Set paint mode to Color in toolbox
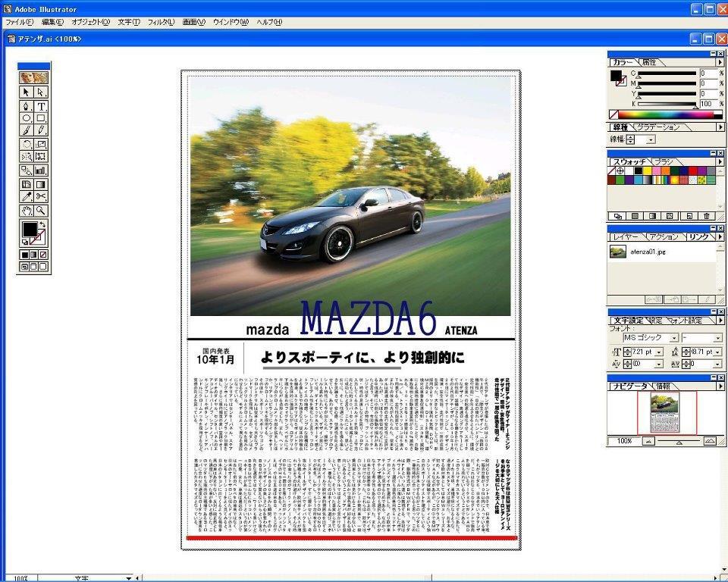728x582 pixels. pyautogui.click(x=24, y=255)
